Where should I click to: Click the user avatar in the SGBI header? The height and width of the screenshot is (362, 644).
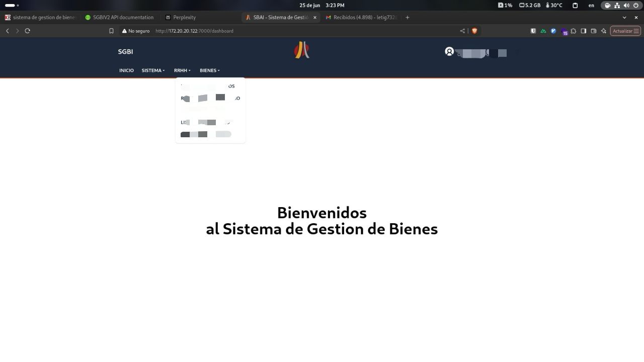pos(449,51)
